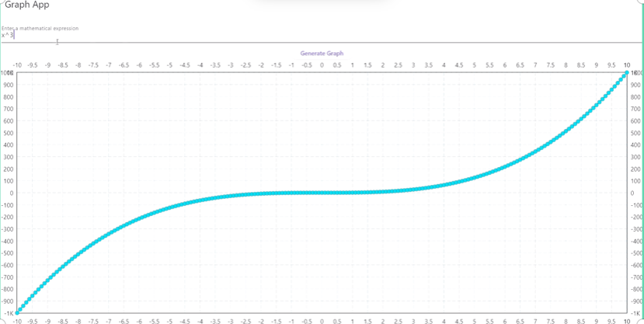Click the left y-axis label 500
This screenshot has width=644, height=324.
9,133
